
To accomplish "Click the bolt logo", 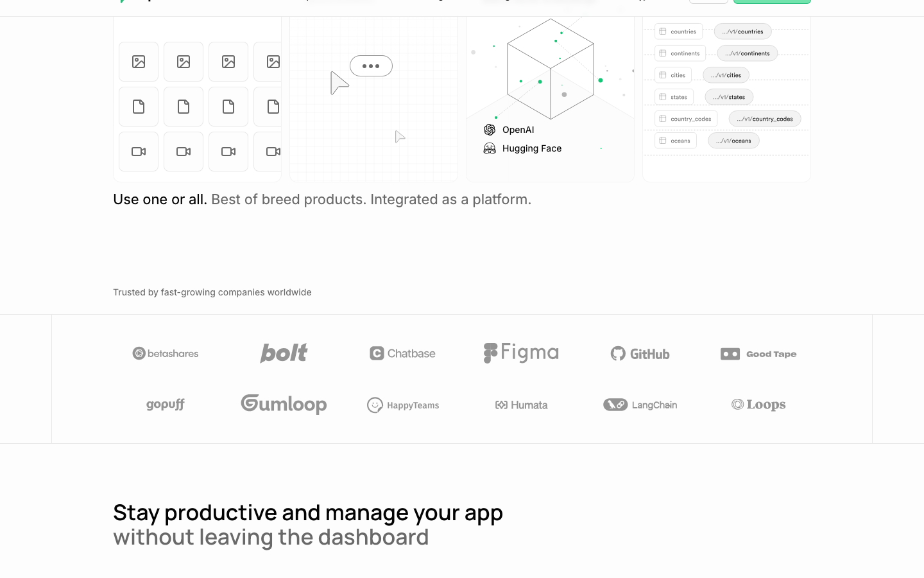I will tap(284, 353).
